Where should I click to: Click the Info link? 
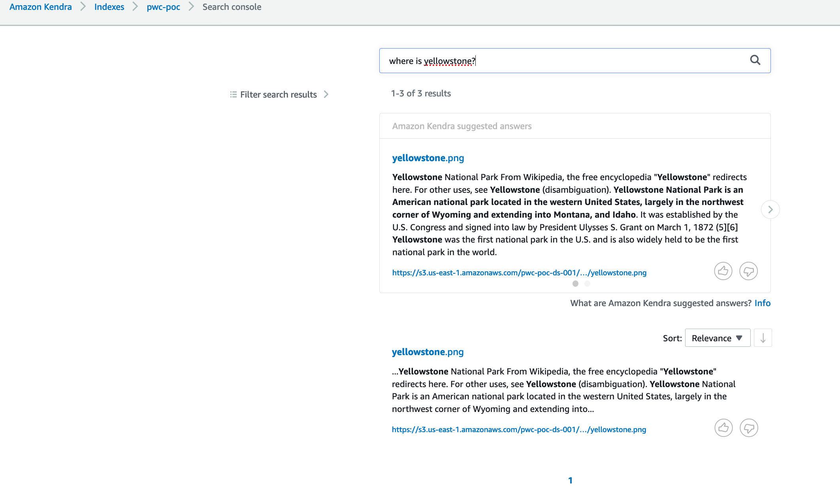point(762,303)
